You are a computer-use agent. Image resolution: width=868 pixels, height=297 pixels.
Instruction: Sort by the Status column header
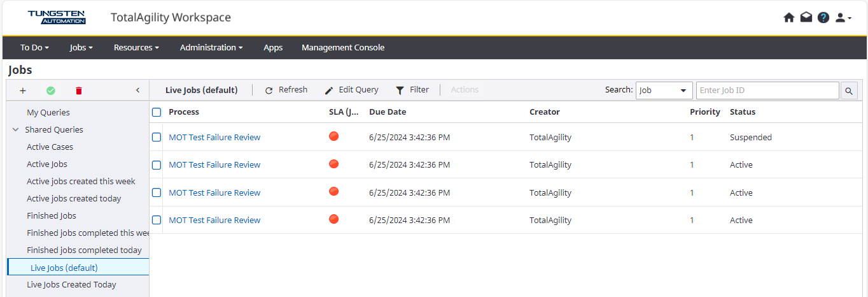click(743, 112)
